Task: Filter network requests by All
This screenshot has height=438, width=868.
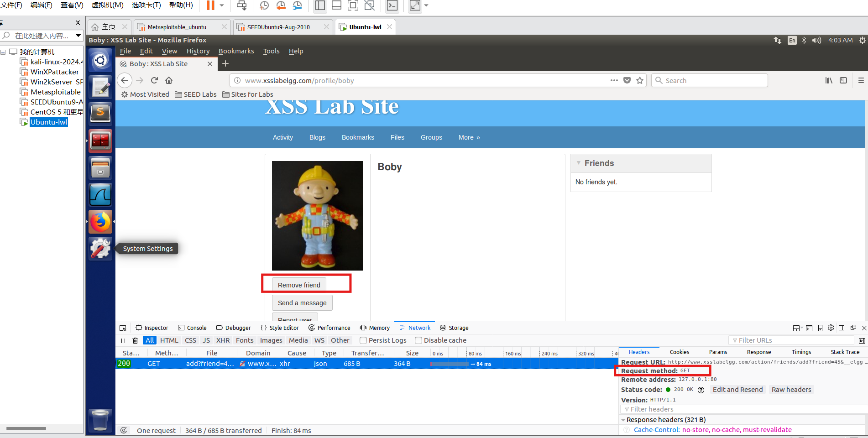Action: tap(150, 340)
